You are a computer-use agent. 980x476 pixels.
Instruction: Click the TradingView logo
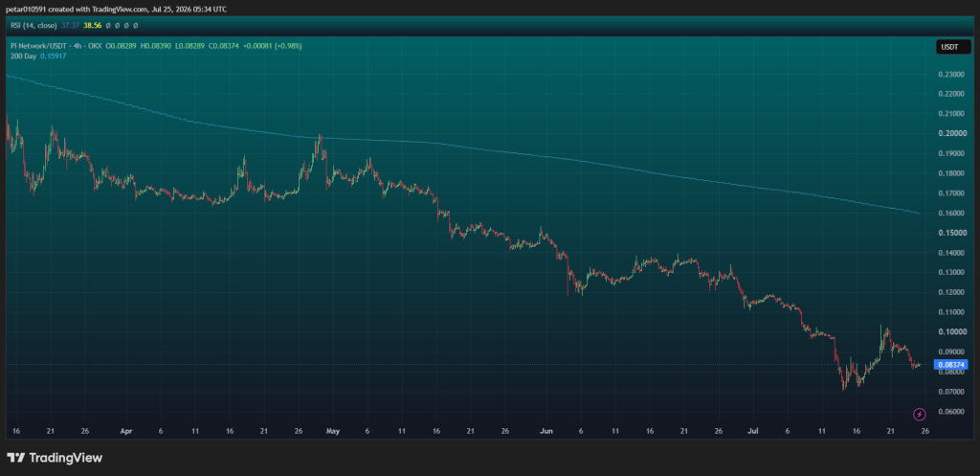point(55,458)
